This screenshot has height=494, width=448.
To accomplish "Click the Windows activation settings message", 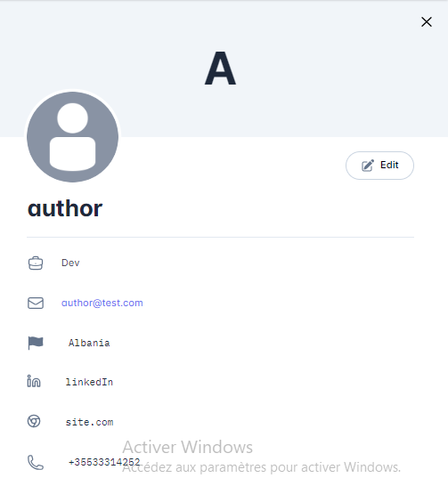I will tap(261, 467).
